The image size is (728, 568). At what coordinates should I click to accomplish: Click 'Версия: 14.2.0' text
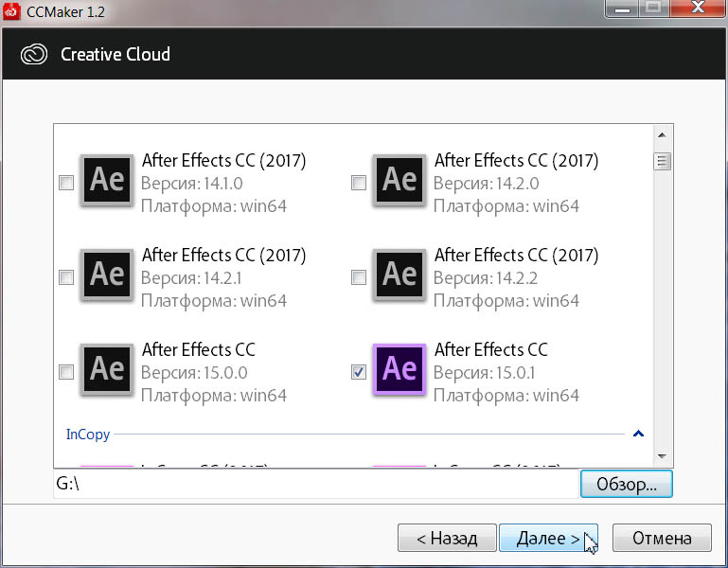point(486,184)
